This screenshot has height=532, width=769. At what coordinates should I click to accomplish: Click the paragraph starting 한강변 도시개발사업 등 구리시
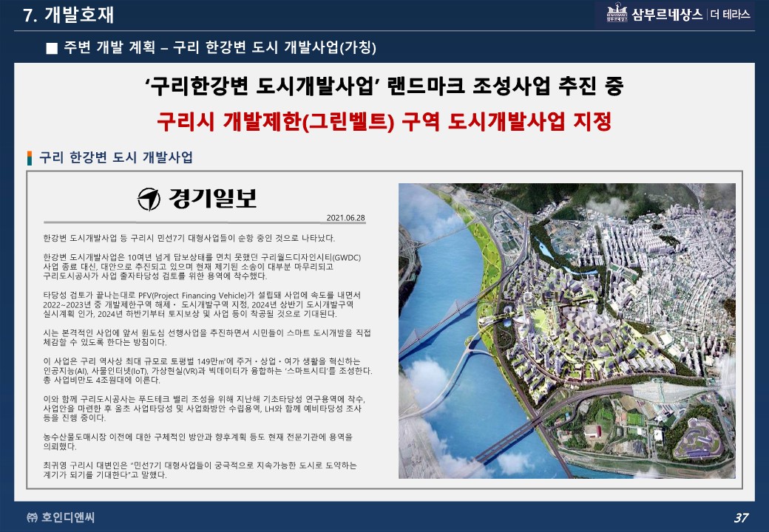tap(189, 239)
